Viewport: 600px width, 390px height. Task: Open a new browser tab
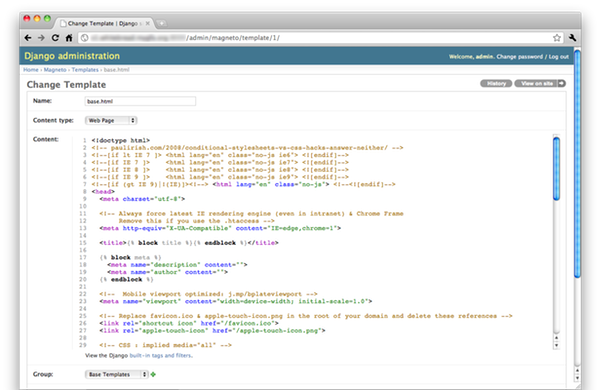pyautogui.click(x=161, y=23)
